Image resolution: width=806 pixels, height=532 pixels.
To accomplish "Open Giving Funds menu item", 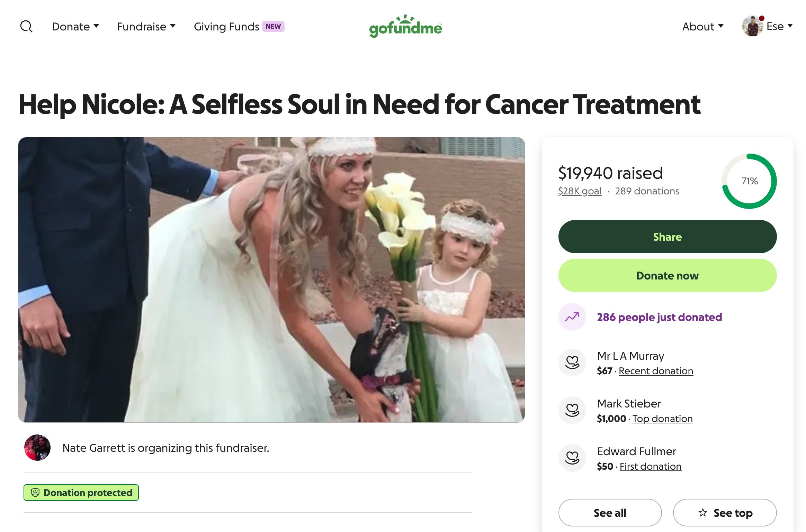I will [x=226, y=26].
